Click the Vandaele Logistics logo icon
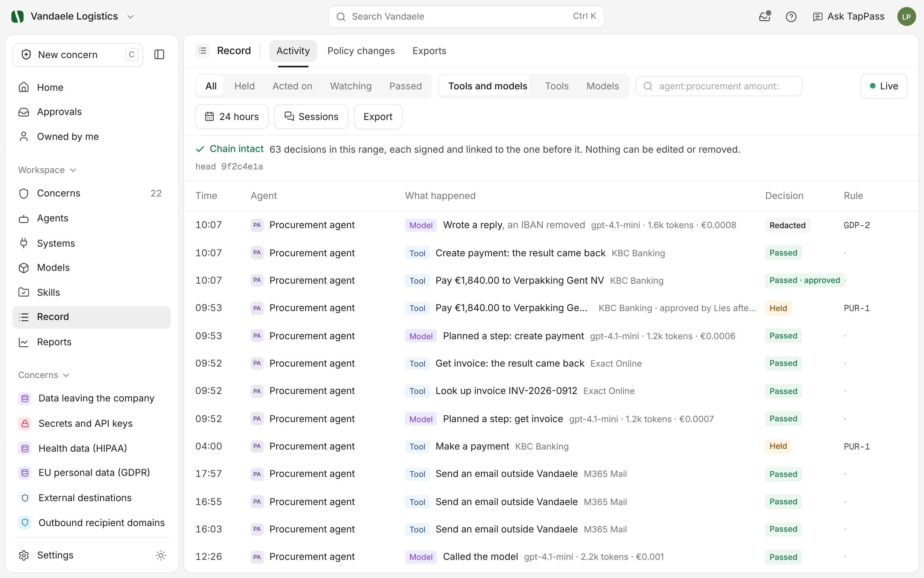Image resolution: width=924 pixels, height=578 pixels. point(17,16)
